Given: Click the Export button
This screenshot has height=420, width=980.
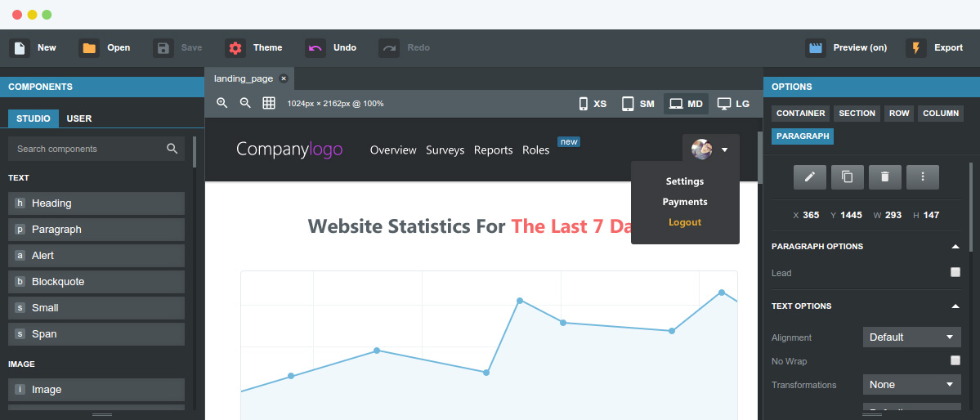Looking at the screenshot, I should point(936,48).
